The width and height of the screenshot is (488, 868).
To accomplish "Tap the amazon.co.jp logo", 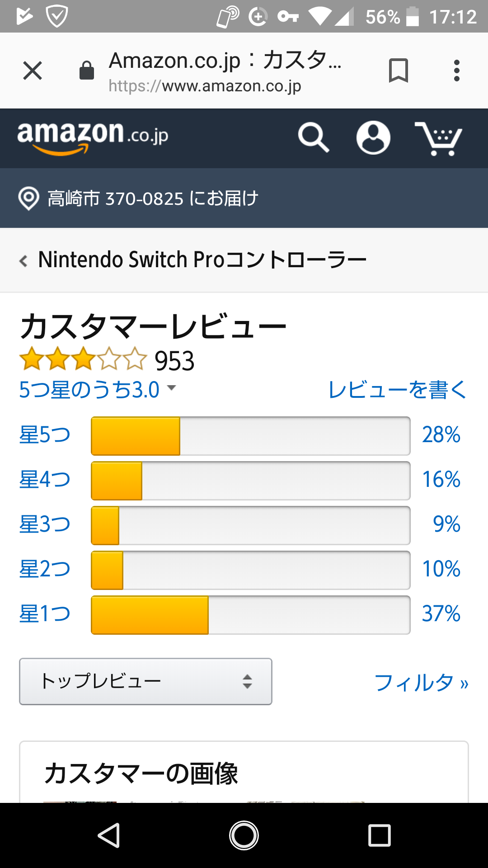I will [x=93, y=137].
